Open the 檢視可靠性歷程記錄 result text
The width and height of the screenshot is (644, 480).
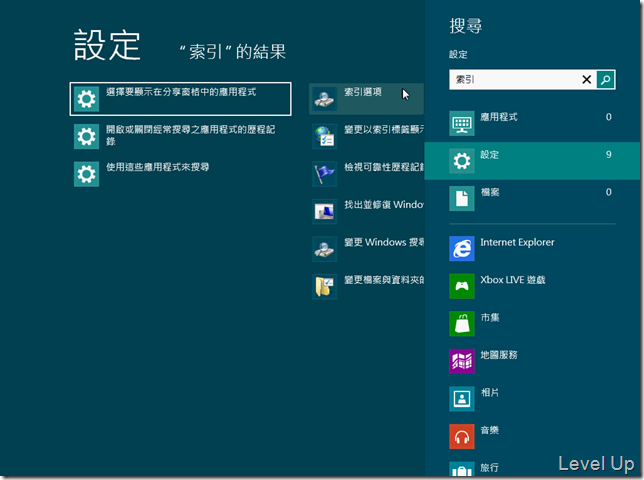tap(384, 167)
